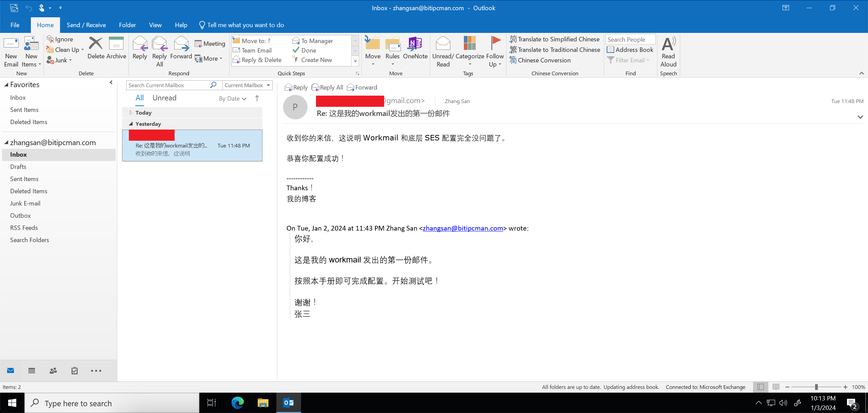Screen dimensions: 868x413
Task: Open the Help tab
Action: coord(181,25)
